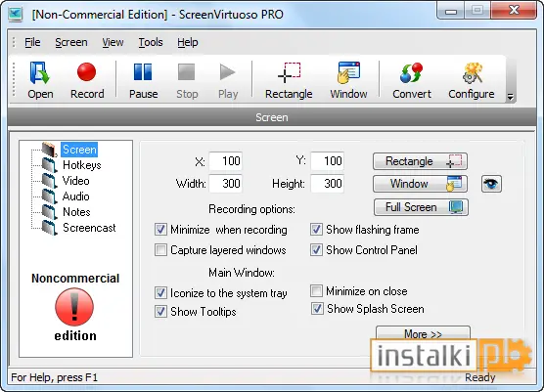Select Hotkeys in the settings tree
Image resolution: width=544 pixels, height=392 pixels.
[82, 165]
